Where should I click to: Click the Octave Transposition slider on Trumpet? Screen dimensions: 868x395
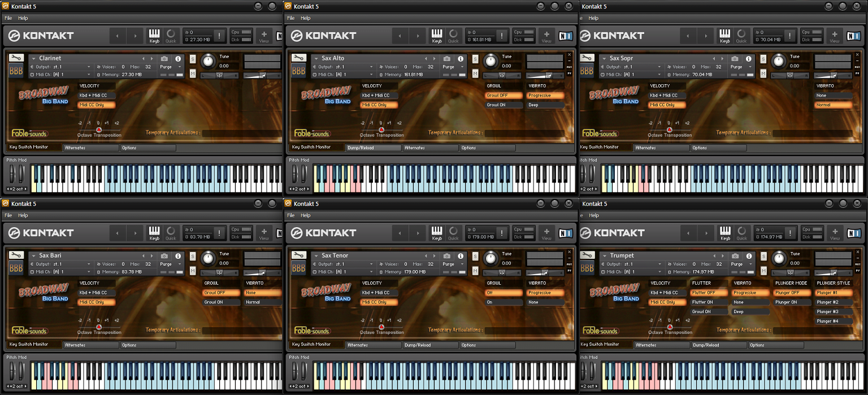pyautogui.click(x=669, y=326)
